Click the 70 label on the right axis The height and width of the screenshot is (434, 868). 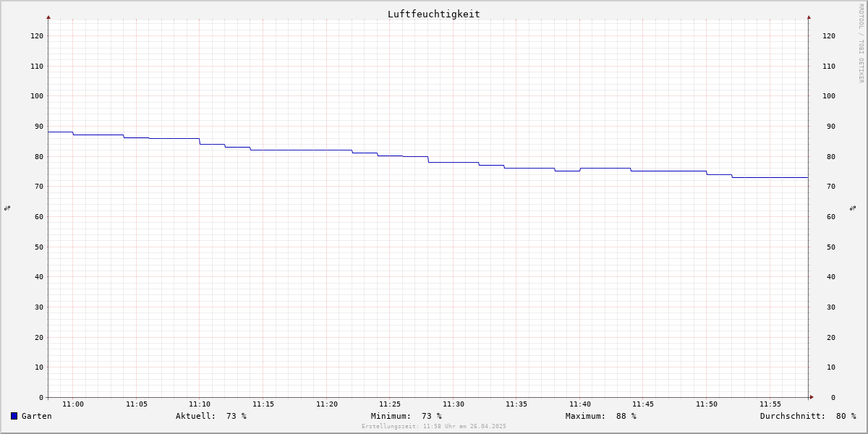pos(831,187)
